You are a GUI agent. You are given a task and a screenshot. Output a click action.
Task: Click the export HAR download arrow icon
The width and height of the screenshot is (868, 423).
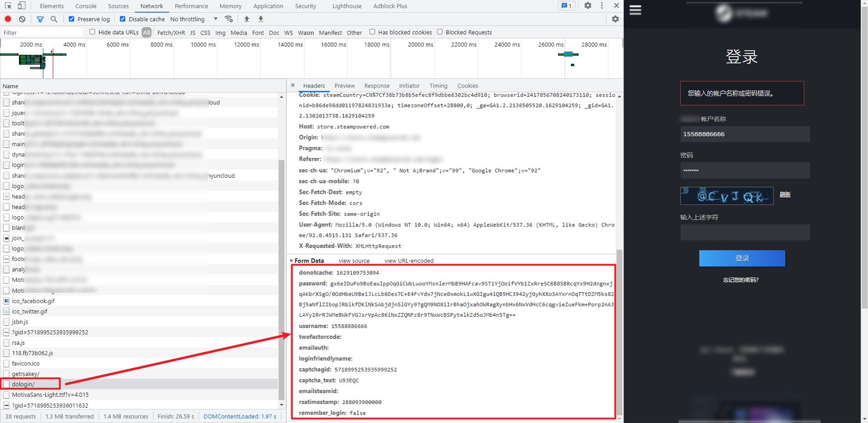(261, 19)
